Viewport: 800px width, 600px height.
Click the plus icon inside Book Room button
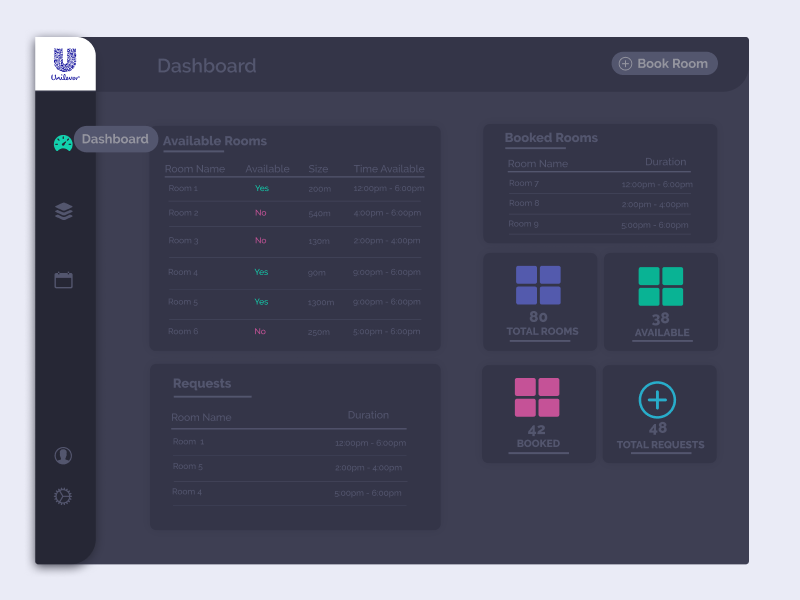click(x=624, y=63)
